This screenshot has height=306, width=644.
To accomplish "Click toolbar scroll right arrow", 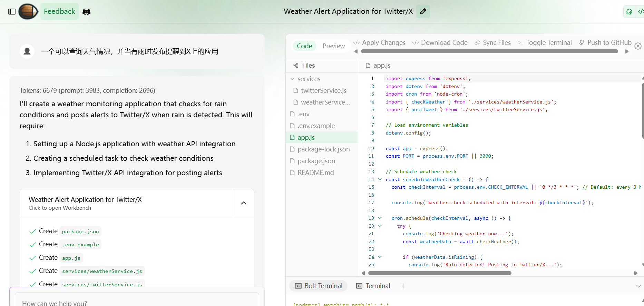I will (x=627, y=51).
